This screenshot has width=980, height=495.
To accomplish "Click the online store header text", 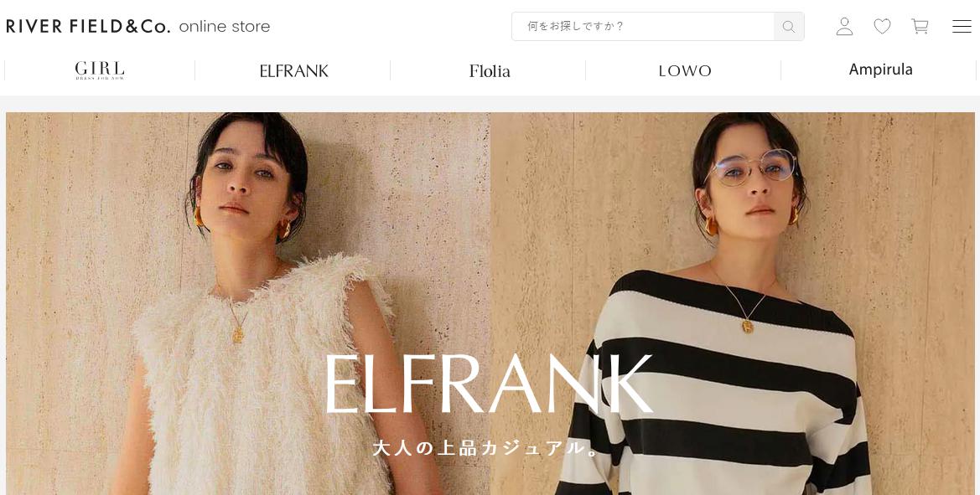I will tap(225, 26).
